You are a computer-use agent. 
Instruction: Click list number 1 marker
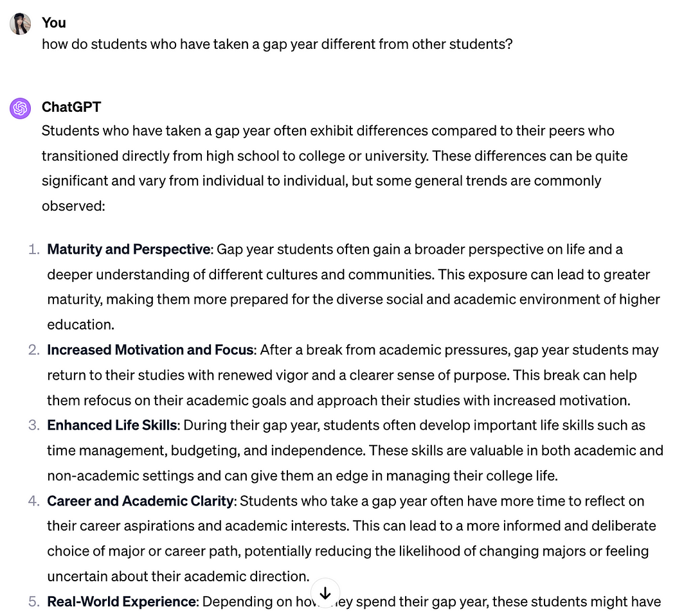(x=34, y=249)
